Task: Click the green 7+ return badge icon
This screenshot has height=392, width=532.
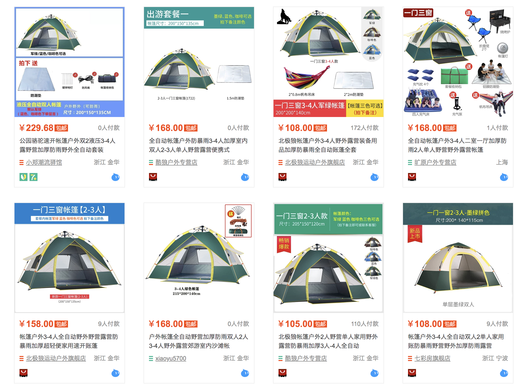Action: pyautogui.click(x=33, y=177)
